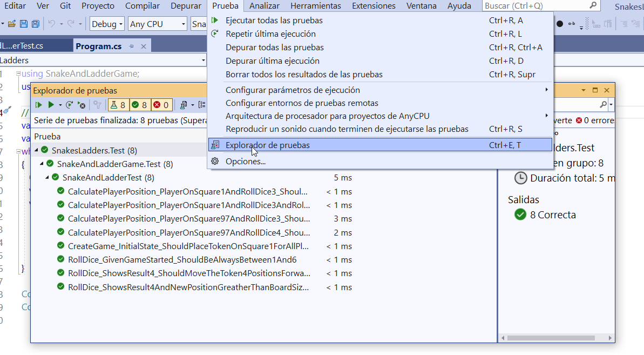644x355 pixels.
Task: Click the toolbar overflow options arrow
Action: tap(581, 28)
